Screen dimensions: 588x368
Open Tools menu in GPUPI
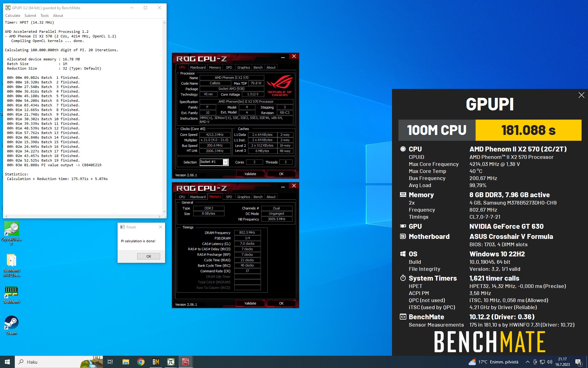pyautogui.click(x=45, y=16)
